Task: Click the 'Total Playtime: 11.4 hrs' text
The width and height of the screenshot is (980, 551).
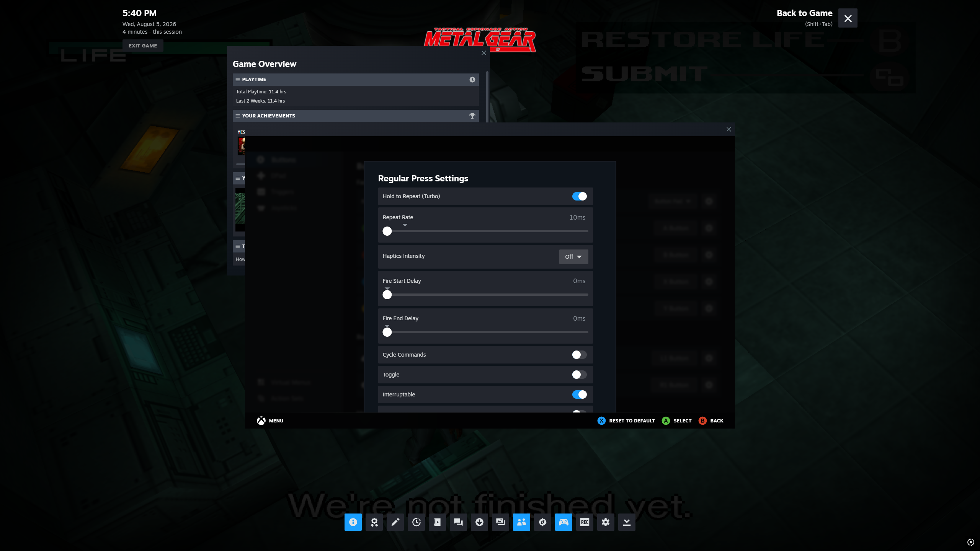Action: tap(261, 92)
